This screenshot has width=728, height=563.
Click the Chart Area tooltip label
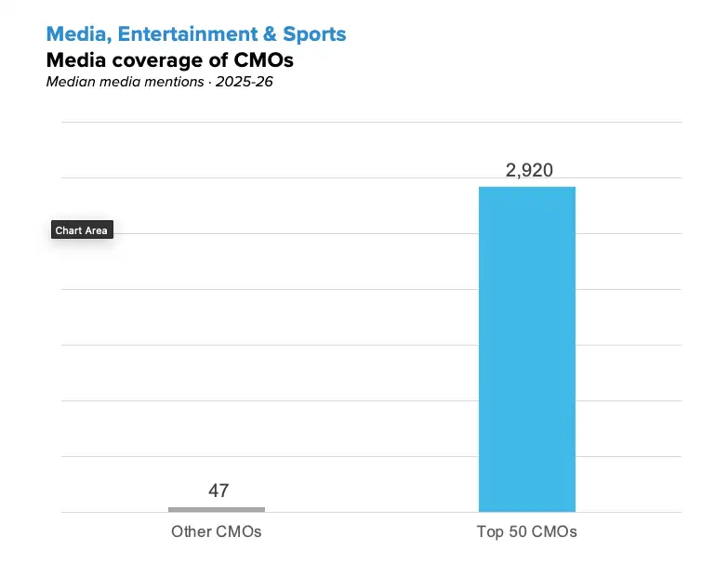tap(82, 230)
